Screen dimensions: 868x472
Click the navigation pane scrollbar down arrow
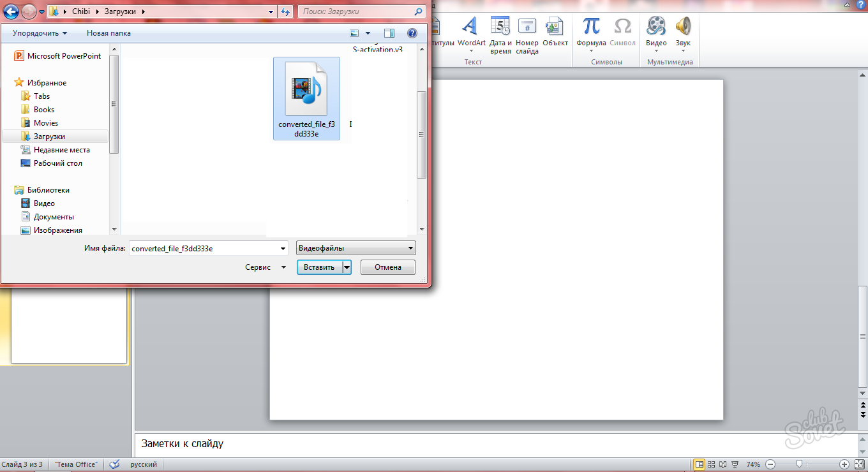click(114, 229)
